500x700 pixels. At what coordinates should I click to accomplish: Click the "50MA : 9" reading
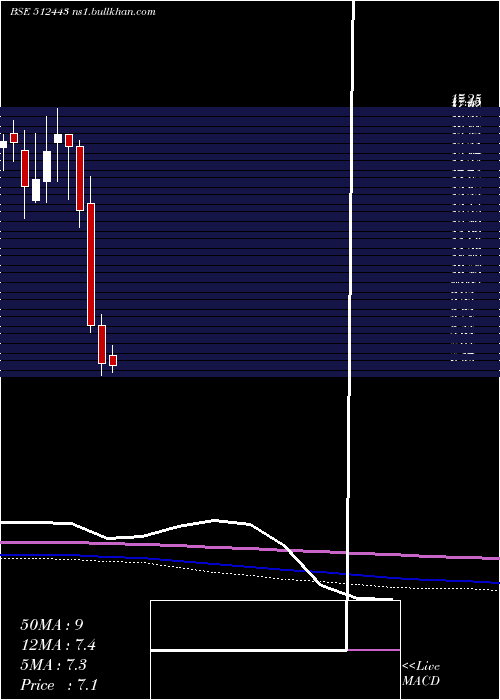coord(52,625)
